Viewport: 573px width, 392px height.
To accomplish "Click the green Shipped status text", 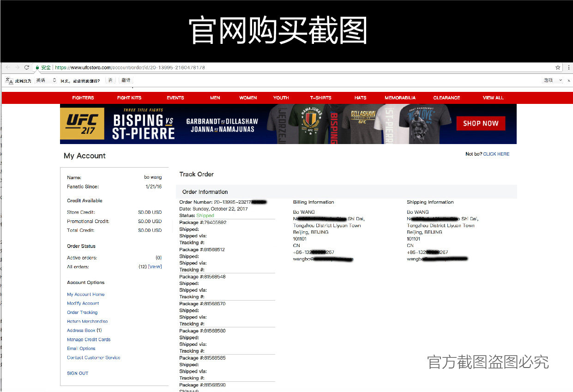I will pyautogui.click(x=205, y=216).
